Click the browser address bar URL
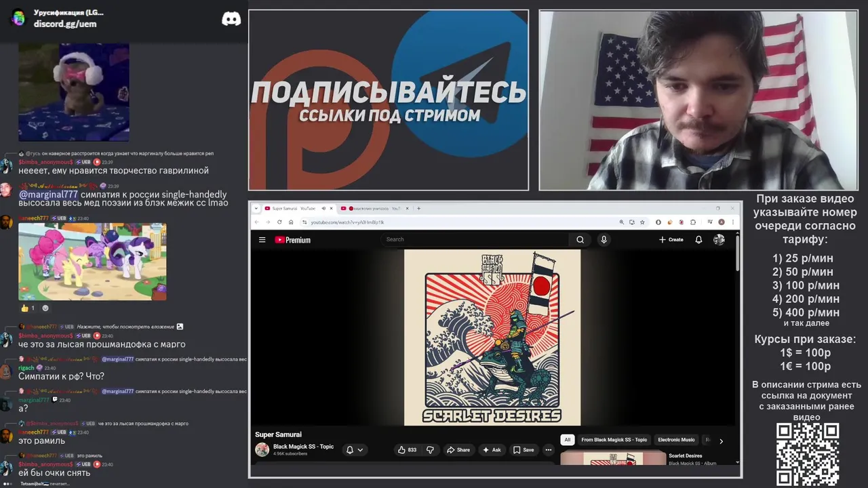Image resolution: width=868 pixels, height=488 pixels. point(347,222)
